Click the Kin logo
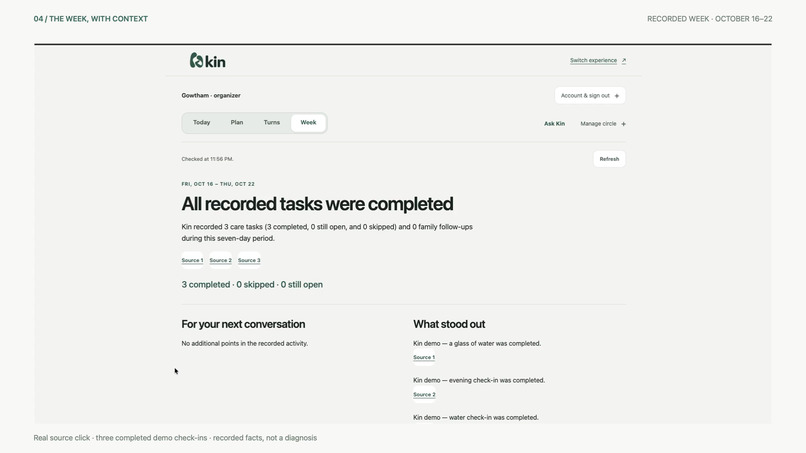The height and width of the screenshot is (453, 806). click(x=207, y=61)
